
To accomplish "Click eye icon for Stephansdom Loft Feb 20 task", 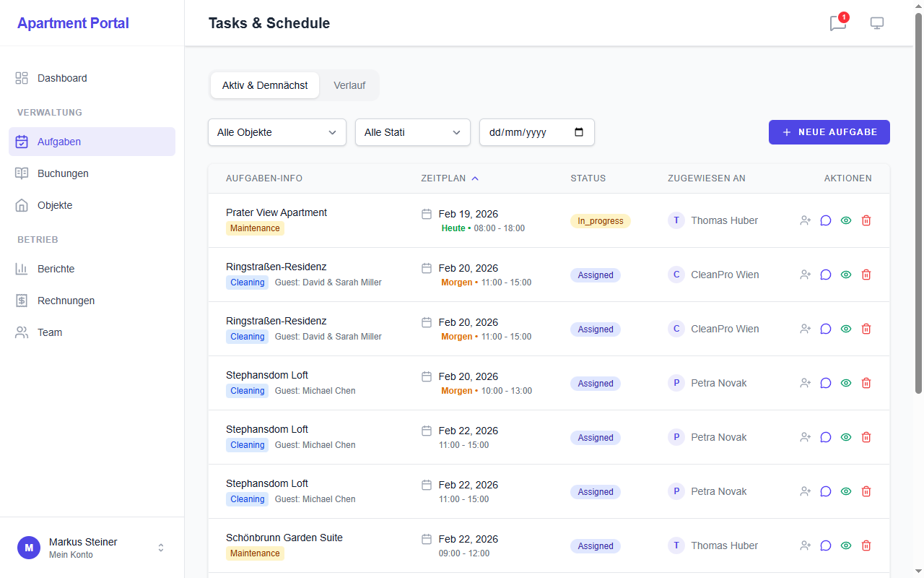I will click(x=846, y=383).
